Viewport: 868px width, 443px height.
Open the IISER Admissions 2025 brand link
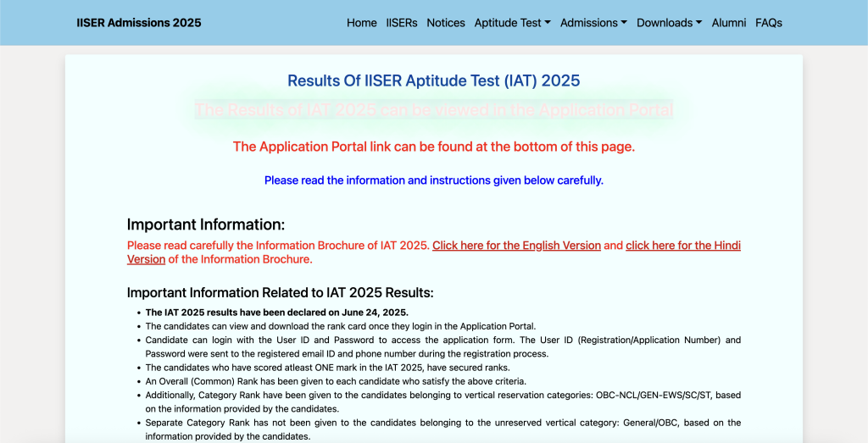(138, 23)
